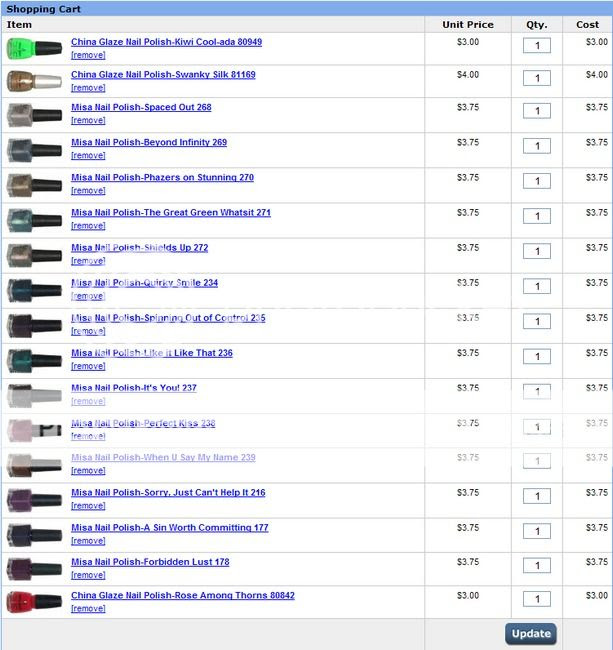Click the Unit Price column header
The height and width of the screenshot is (650, 613).
[468, 25]
